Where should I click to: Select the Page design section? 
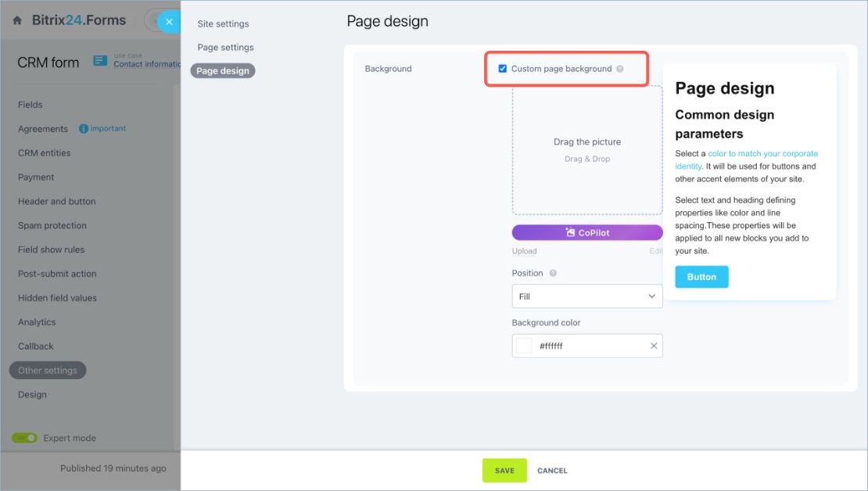[223, 71]
